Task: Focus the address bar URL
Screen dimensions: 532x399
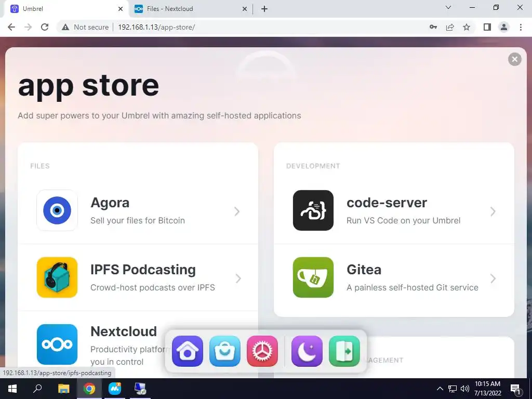Action: [156, 27]
